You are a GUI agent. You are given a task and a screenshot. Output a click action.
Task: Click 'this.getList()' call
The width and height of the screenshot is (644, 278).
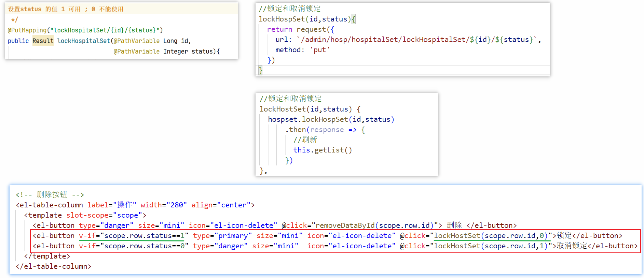(323, 150)
